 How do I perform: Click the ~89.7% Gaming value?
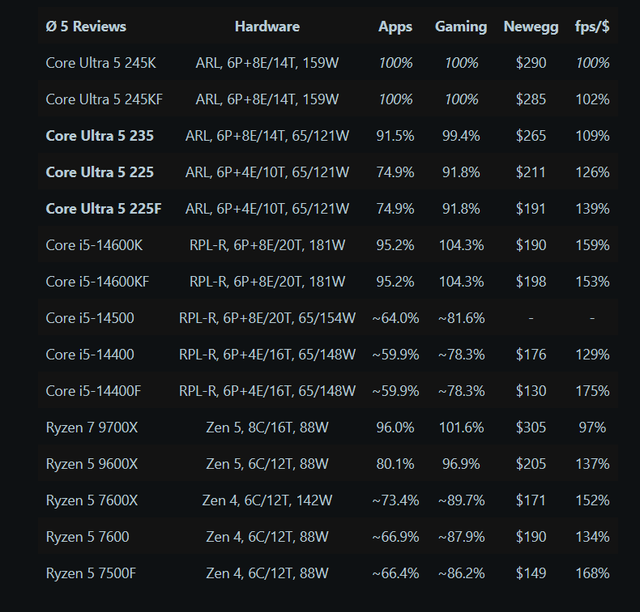click(x=461, y=500)
